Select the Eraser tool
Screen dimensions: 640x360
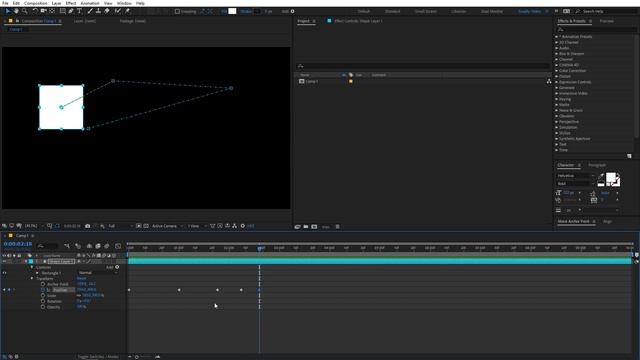click(107, 11)
